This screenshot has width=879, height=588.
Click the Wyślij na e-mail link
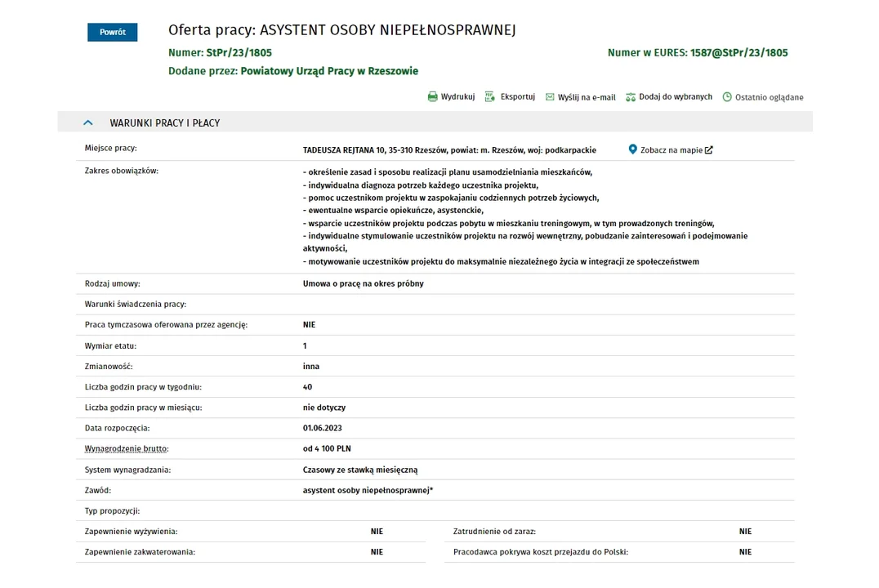click(587, 97)
